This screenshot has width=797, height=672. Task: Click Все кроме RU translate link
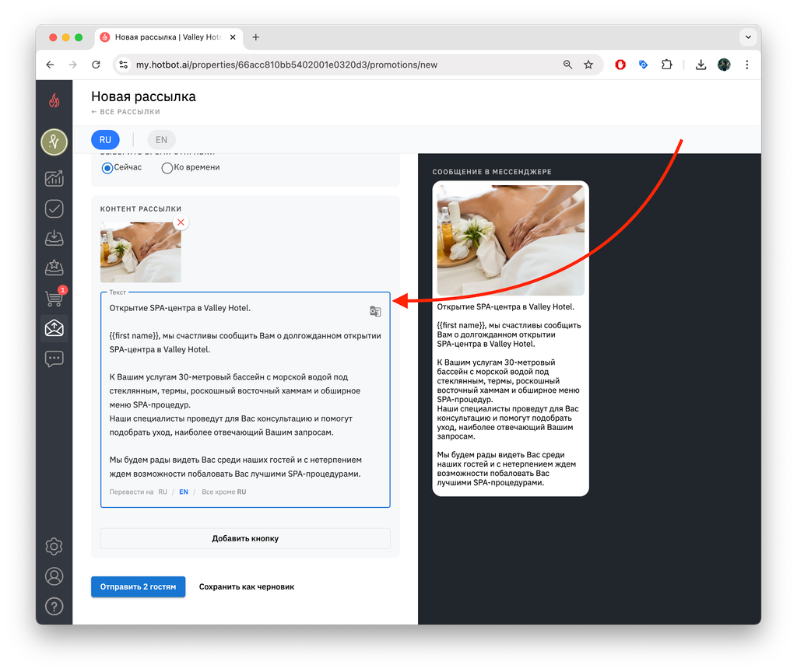pyautogui.click(x=223, y=492)
